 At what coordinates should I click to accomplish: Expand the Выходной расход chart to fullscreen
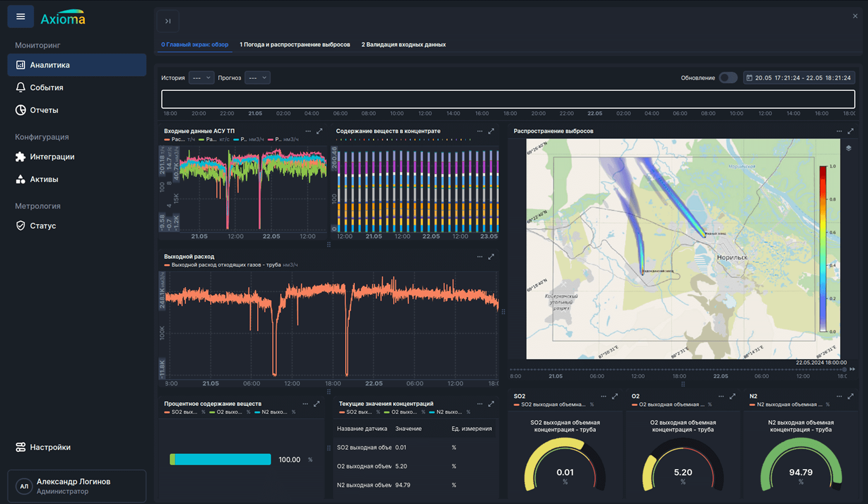[491, 257]
